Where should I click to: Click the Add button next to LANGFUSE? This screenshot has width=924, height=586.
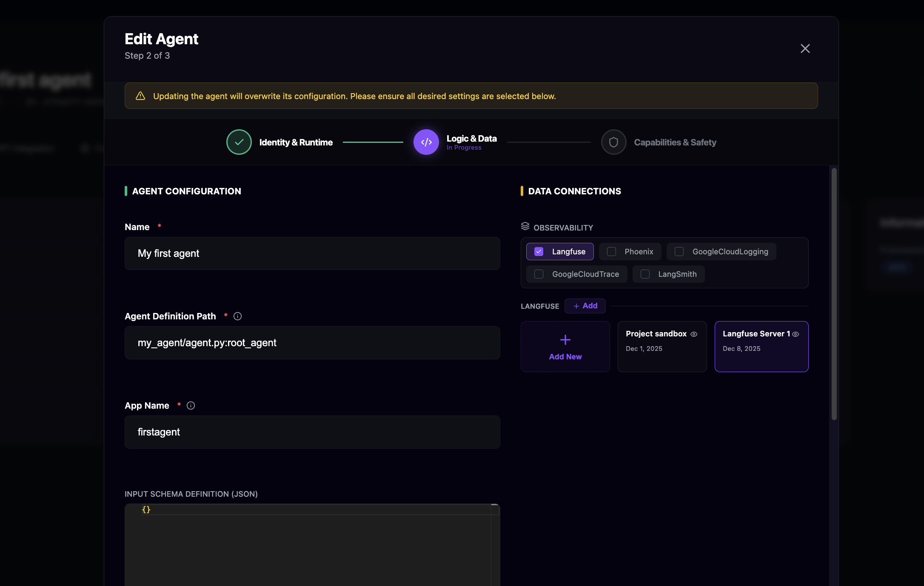pyautogui.click(x=585, y=306)
